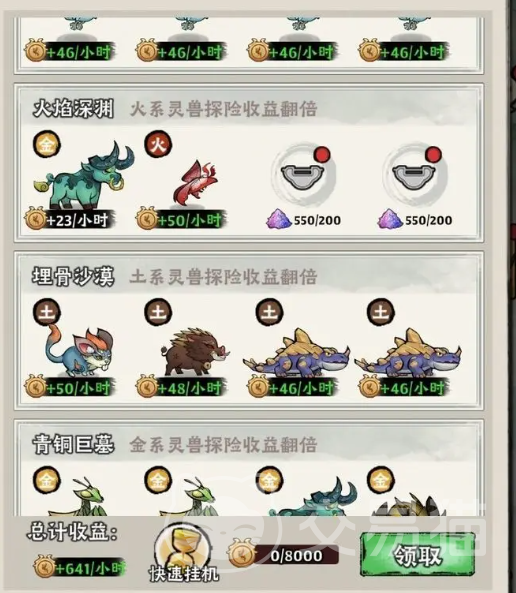Open the 青铜巨墓 area header

73,444
